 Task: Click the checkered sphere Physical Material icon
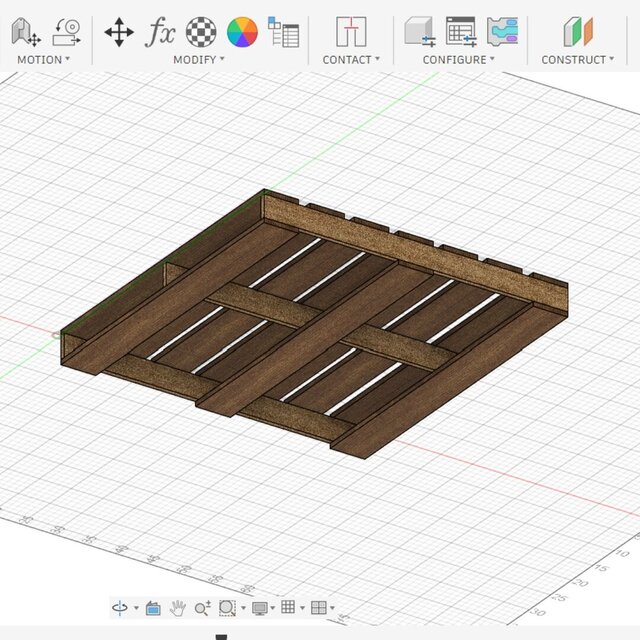click(201, 32)
